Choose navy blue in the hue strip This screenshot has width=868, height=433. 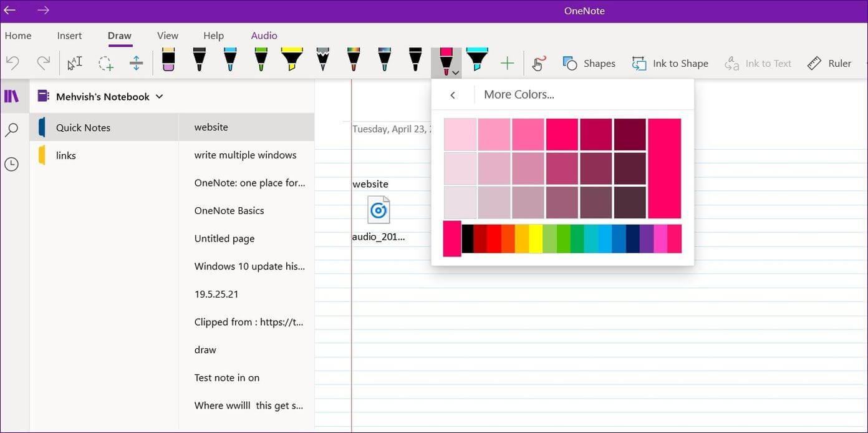click(x=632, y=239)
